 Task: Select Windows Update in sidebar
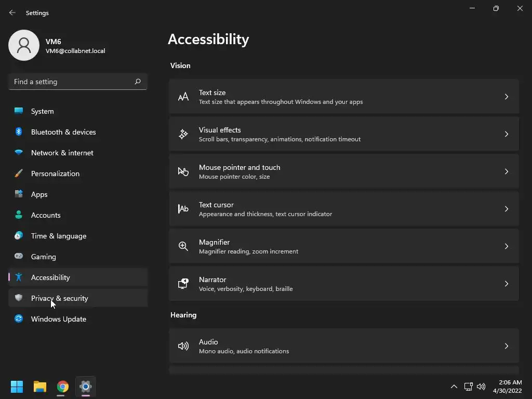point(58,319)
